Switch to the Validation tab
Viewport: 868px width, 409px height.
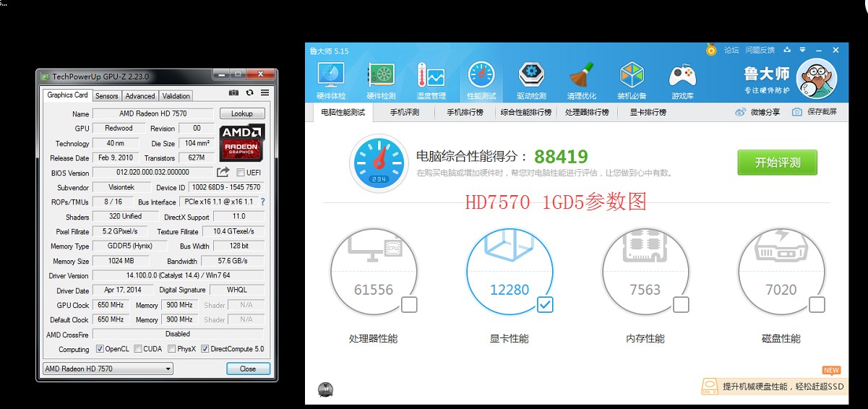[176, 95]
